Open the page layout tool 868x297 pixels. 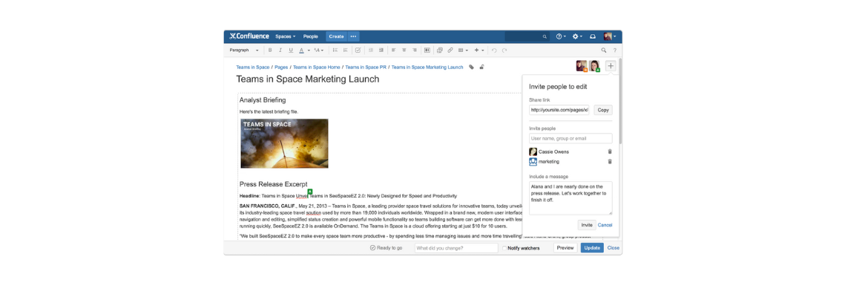(427, 50)
